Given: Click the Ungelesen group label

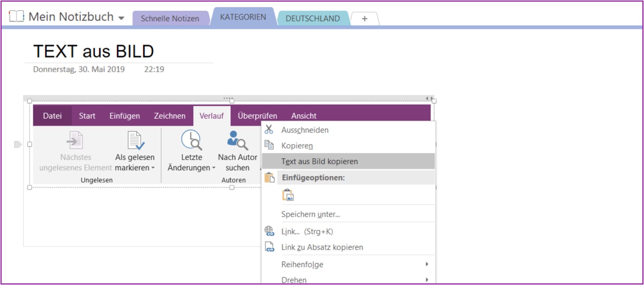Looking at the screenshot, I should pos(97,180).
